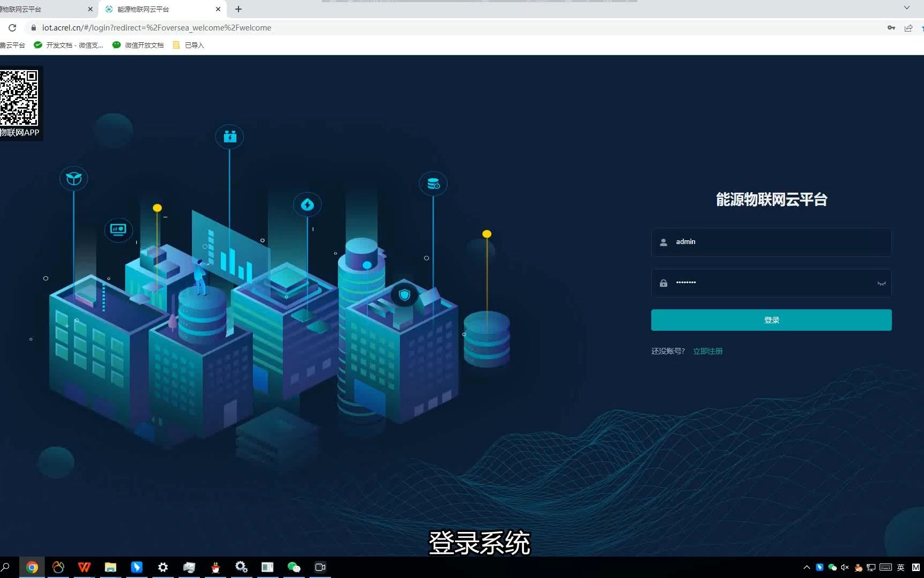Switch input language via 英 indicator
The height and width of the screenshot is (578, 924).
[x=899, y=567]
